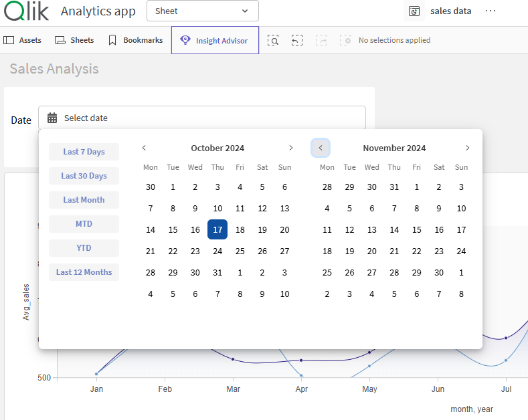
Task: Select October 17 in the calendar
Action: pyautogui.click(x=217, y=229)
